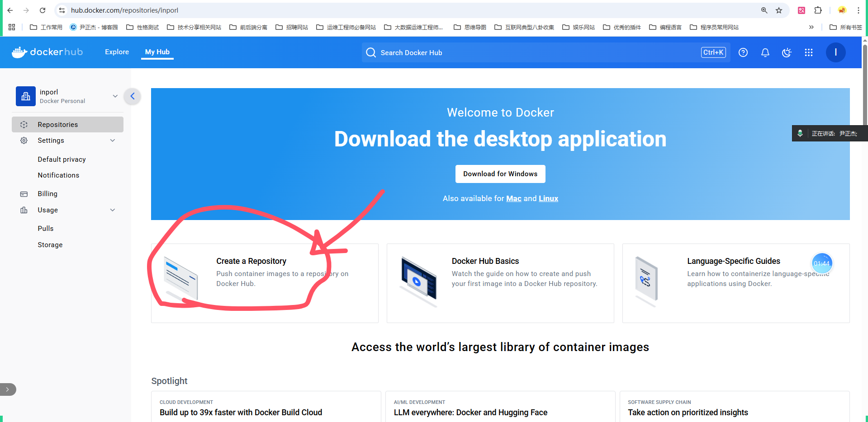Open the Chrome three-dot menu
The width and height of the screenshot is (868, 422).
pos(859,10)
